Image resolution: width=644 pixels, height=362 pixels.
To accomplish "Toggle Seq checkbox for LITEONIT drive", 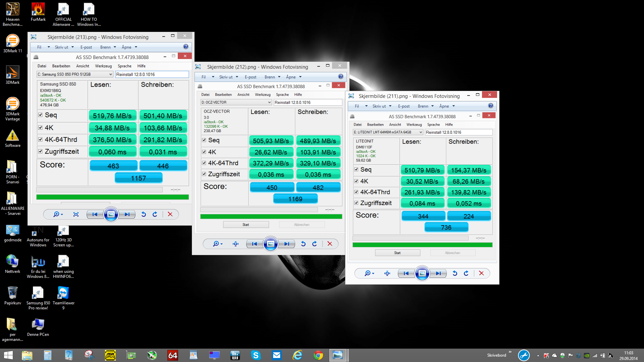I will click(356, 170).
